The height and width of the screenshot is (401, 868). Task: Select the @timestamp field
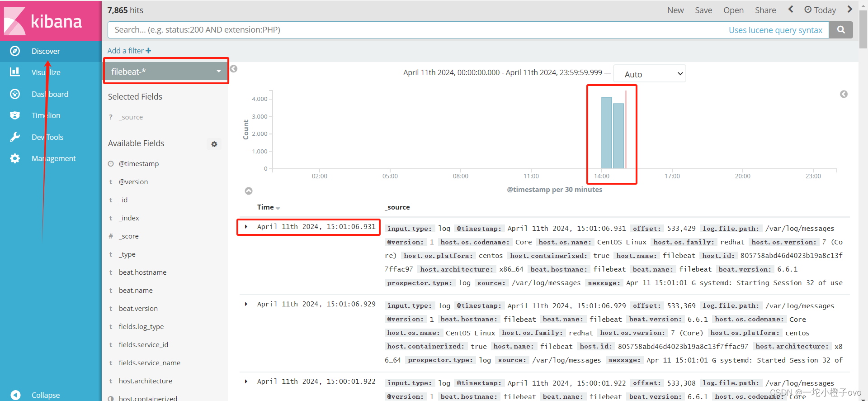point(139,164)
